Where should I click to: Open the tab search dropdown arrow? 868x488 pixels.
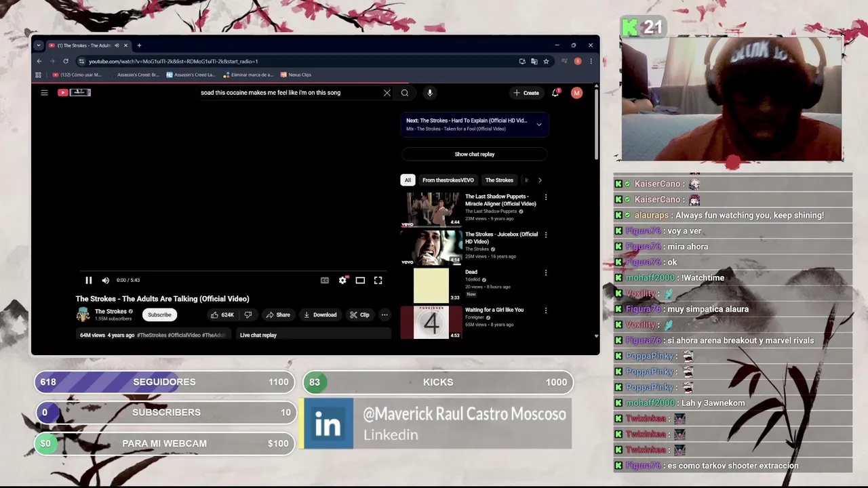[x=39, y=45]
